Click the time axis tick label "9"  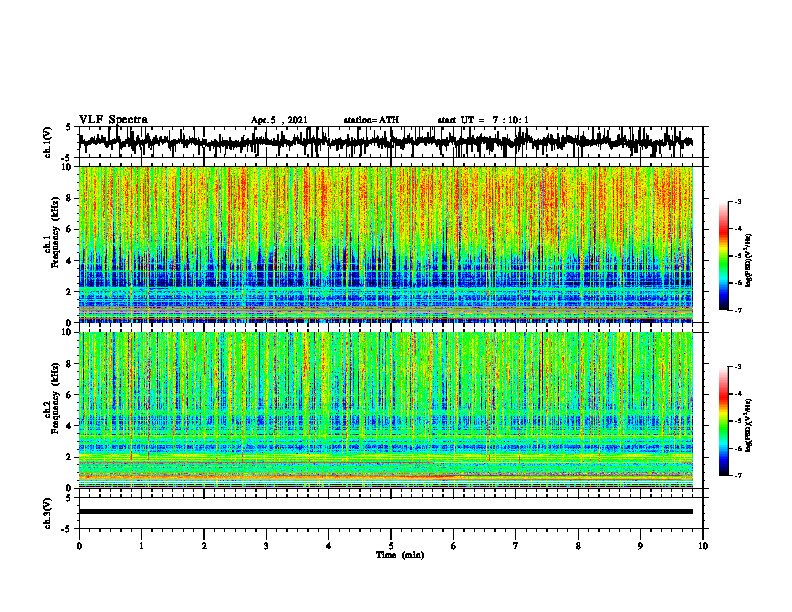(x=640, y=546)
